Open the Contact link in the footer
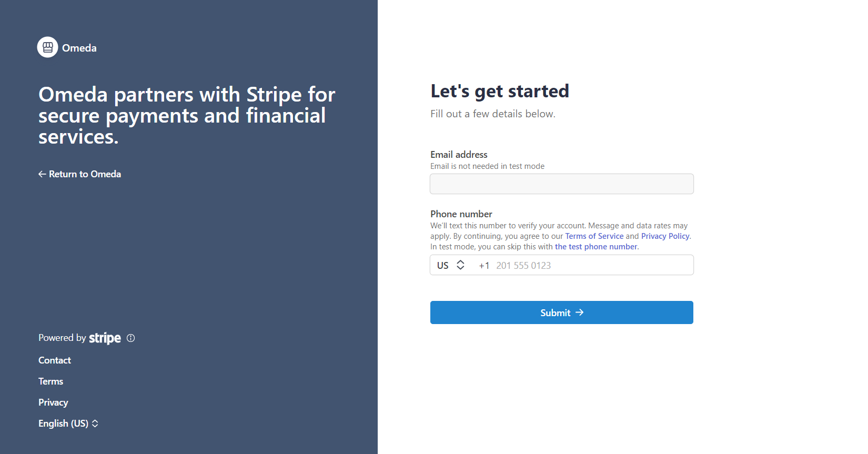Image resolution: width=868 pixels, height=454 pixels. point(55,360)
